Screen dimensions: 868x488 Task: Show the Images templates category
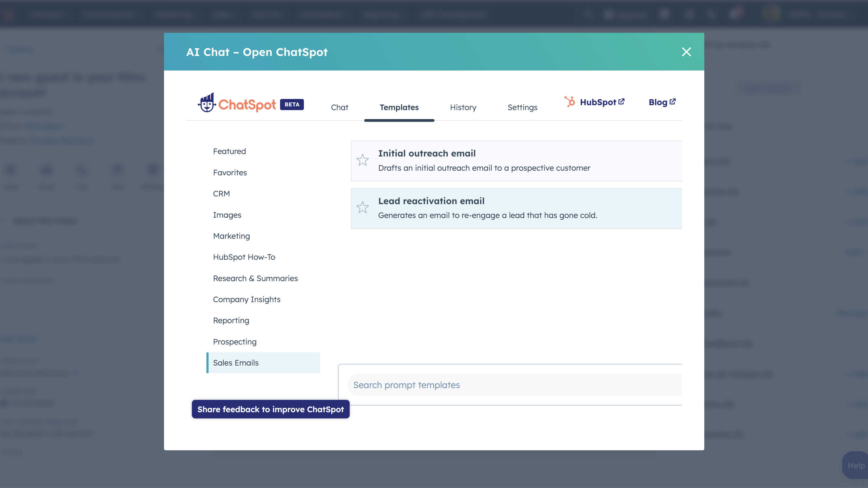pyautogui.click(x=227, y=215)
